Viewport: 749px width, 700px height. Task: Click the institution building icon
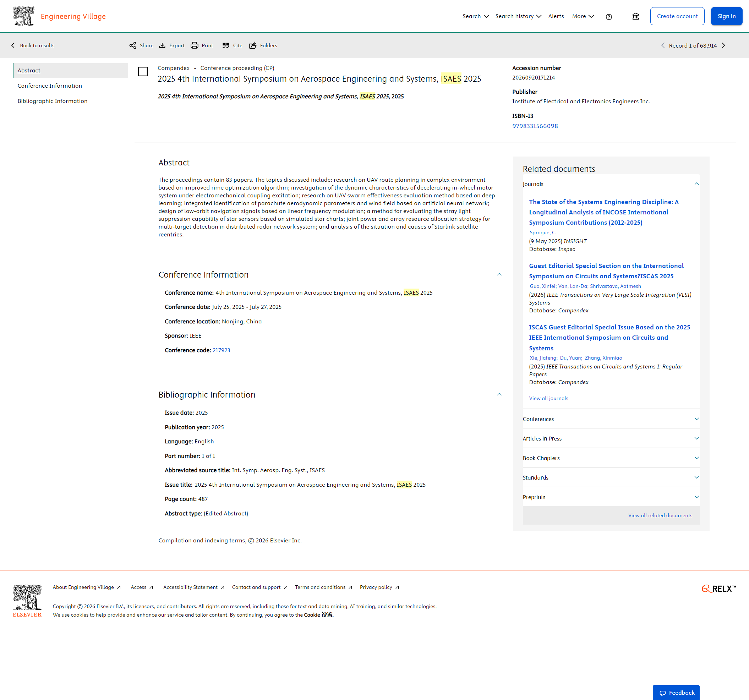point(636,17)
